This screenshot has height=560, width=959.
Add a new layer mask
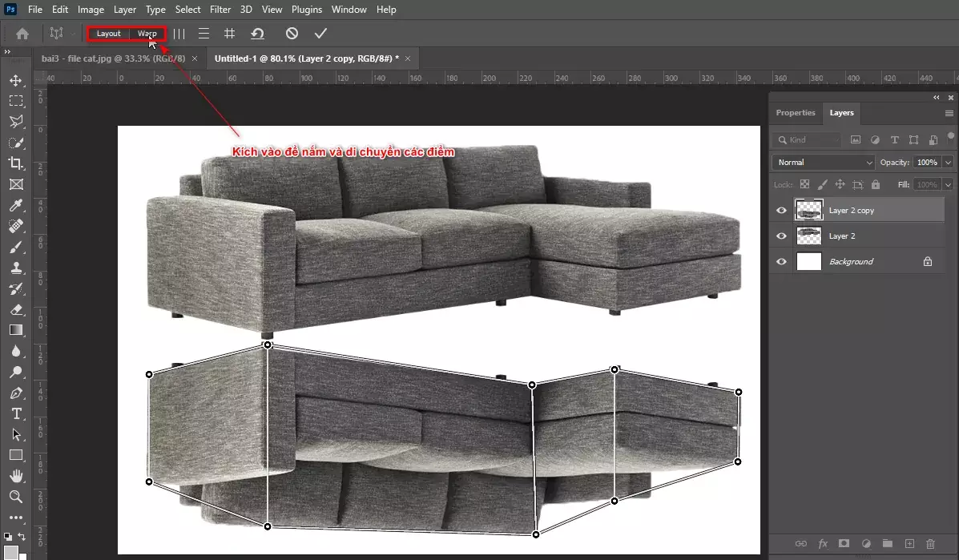tap(843, 544)
